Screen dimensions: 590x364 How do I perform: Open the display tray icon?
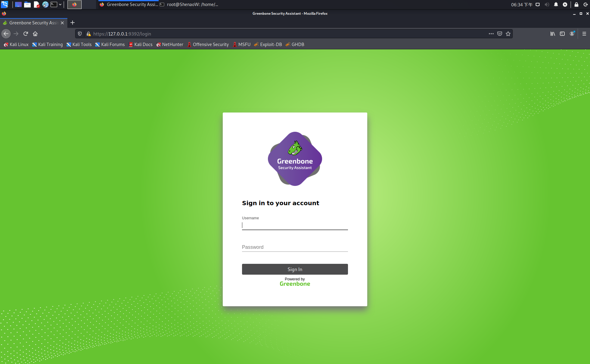[x=538, y=5]
